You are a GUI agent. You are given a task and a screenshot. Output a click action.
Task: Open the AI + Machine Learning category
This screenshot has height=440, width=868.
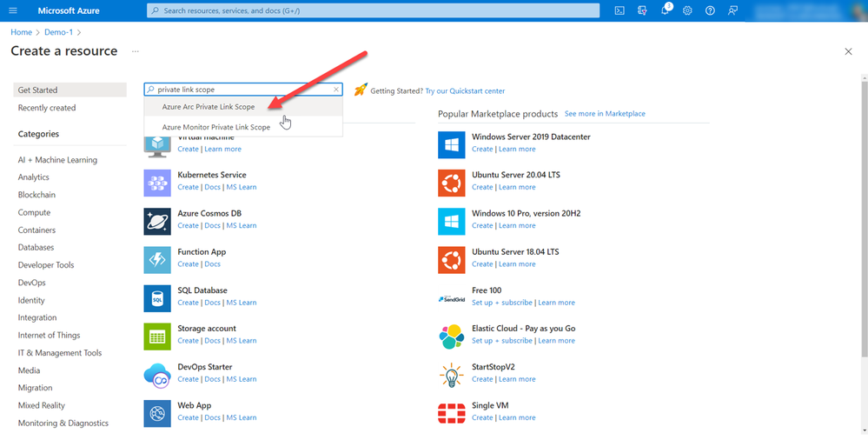[57, 160]
